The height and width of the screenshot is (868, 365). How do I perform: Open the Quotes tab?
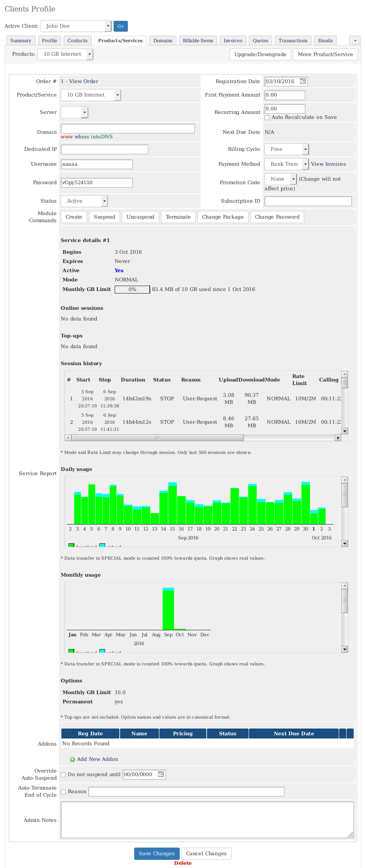tap(261, 40)
